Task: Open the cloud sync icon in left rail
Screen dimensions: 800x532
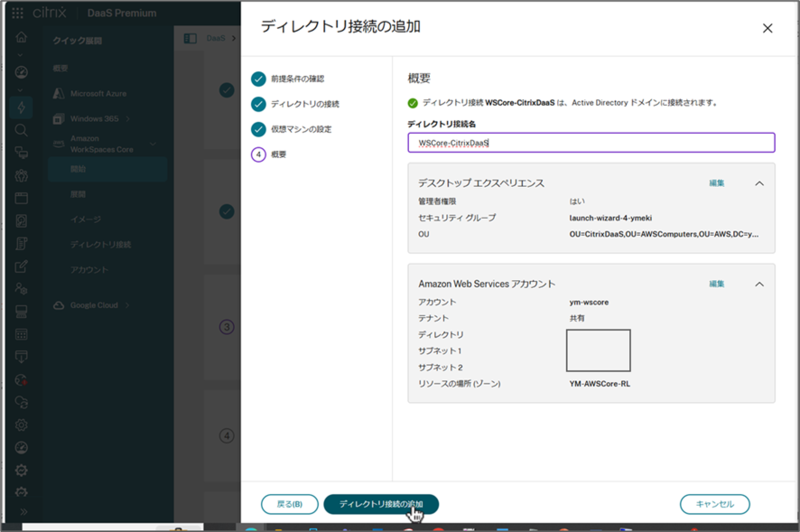Action: click(x=21, y=402)
